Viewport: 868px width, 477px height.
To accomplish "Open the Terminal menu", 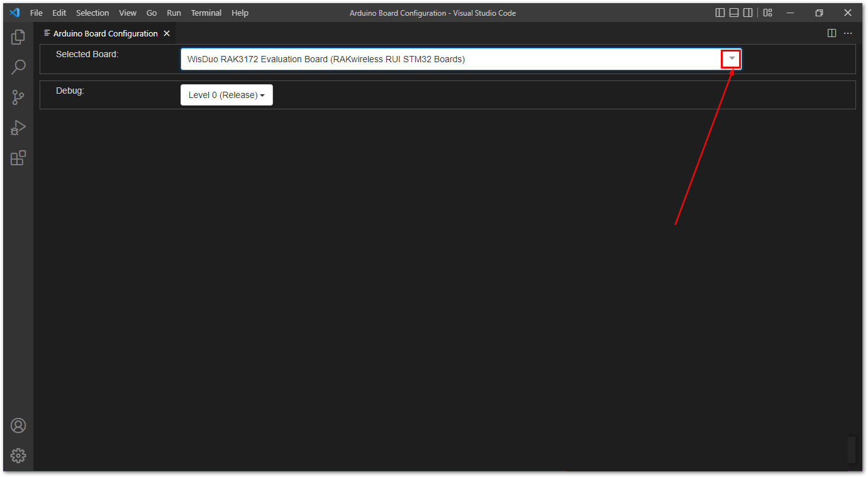I will click(206, 13).
